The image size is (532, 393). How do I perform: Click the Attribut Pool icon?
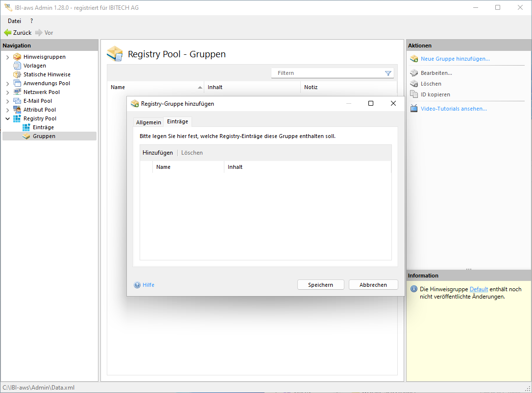17,110
